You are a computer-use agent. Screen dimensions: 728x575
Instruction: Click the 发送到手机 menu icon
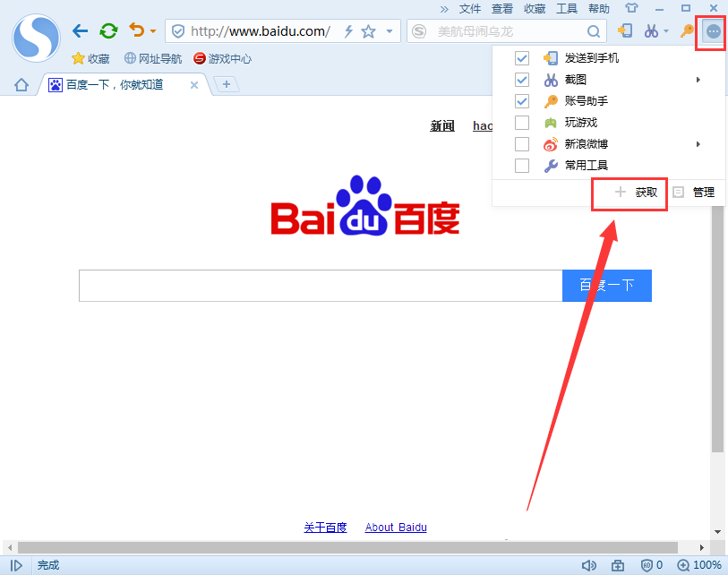point(551,58)
